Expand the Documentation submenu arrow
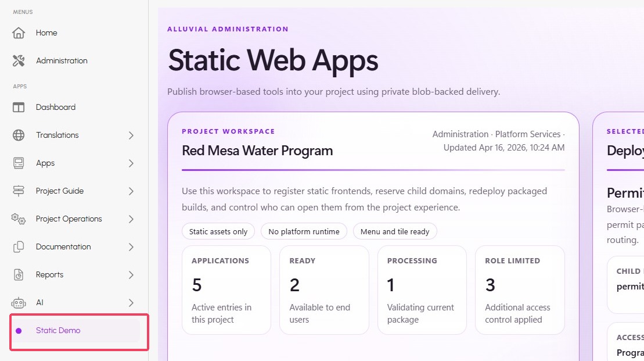 point(131,247)
